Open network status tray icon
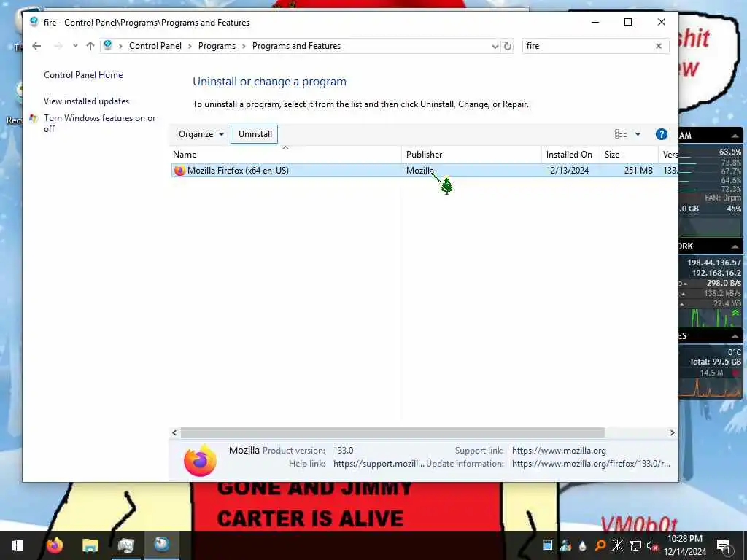747x560 pixels. click(x=635, y=545)
